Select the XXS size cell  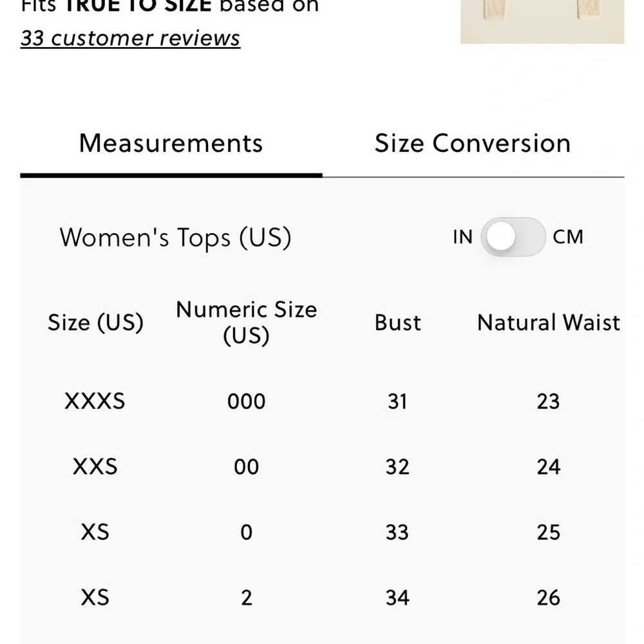click(x=95, y=466)
